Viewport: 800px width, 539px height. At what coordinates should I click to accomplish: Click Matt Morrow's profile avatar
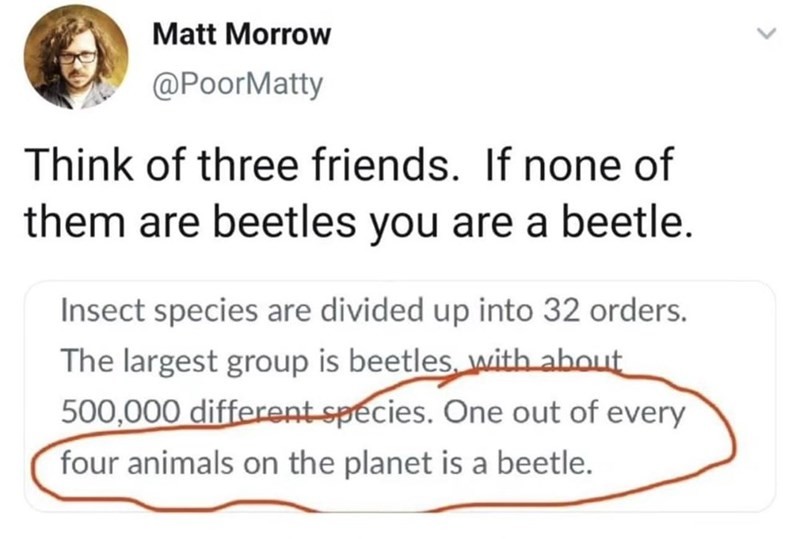click(x=77, y=58)
